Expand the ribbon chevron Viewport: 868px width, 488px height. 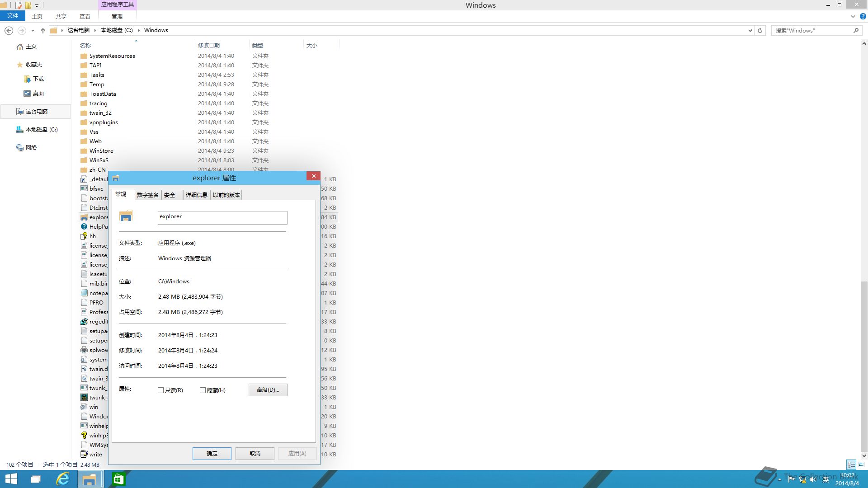click(x=853, y=16)
